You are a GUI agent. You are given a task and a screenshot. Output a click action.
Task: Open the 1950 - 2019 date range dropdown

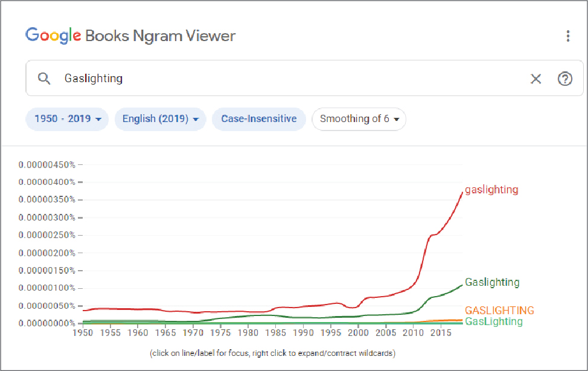[x=67, y=118]
